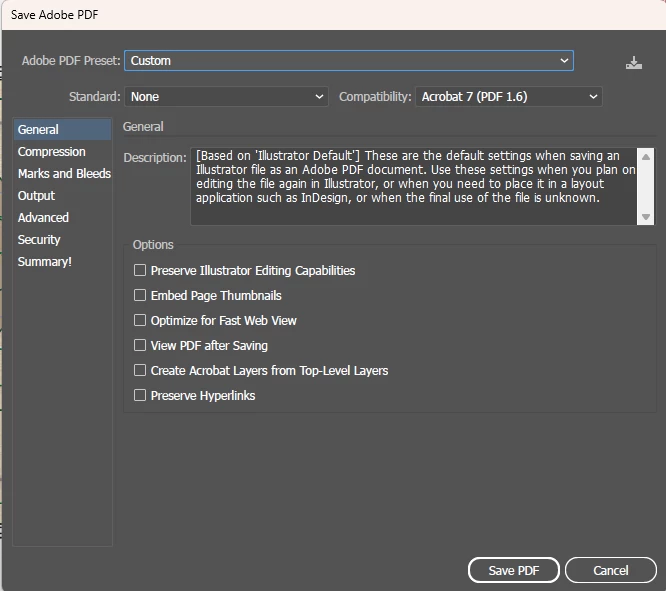View the Summary! section
Viewport: 666px width, 591px height.
tap(62, 262)
